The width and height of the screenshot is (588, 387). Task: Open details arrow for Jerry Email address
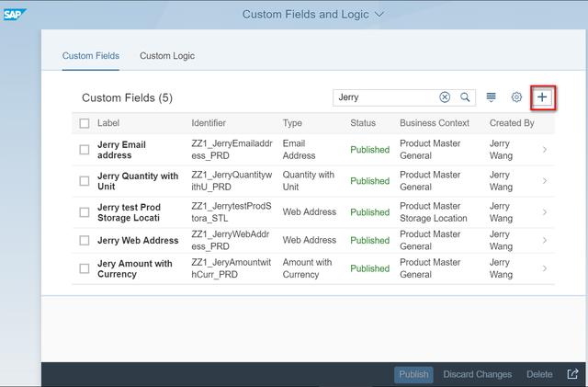tap(544, 150)
